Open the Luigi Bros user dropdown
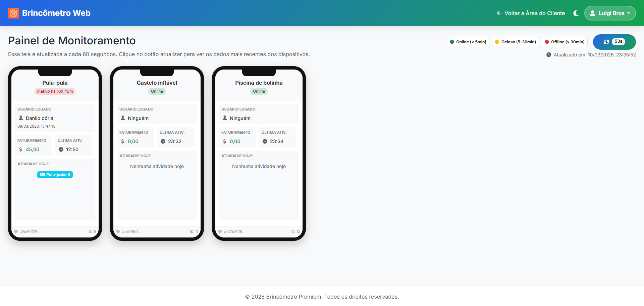The width and height of the screenshot is (644, 306). tap(610, 13)
